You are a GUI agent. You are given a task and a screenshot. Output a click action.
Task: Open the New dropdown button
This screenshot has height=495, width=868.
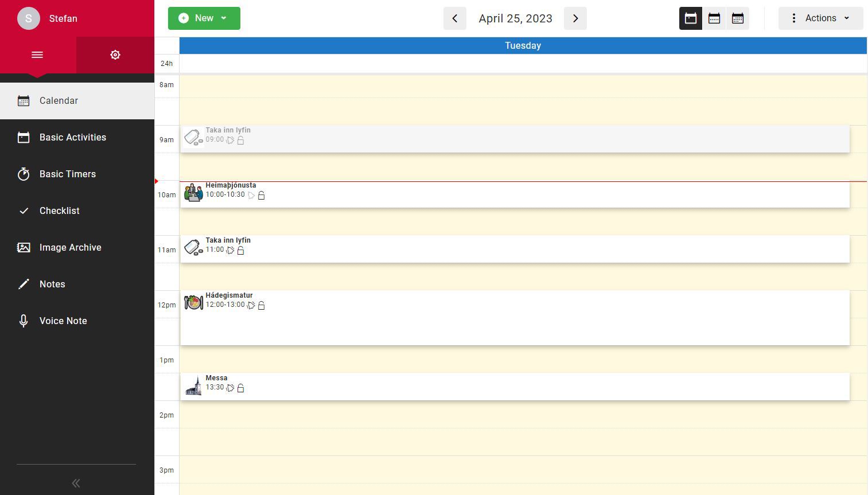point(204,18)
